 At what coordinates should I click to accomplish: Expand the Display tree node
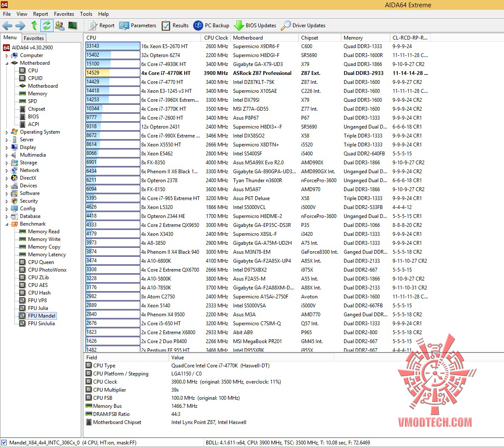[7, 148]
